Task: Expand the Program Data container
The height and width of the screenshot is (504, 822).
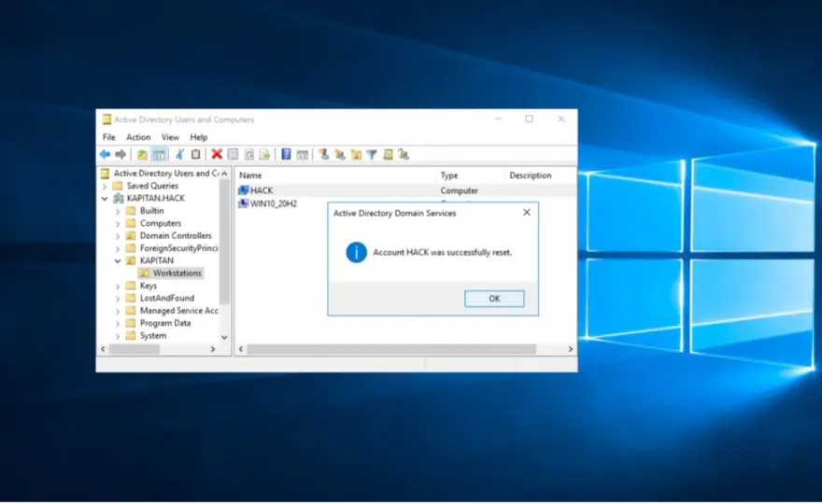Action: coord(118,324)
